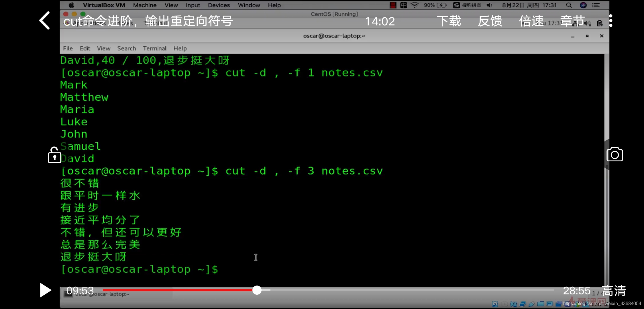Click the Terminal menu in menubar
This screenshot has width=644, height=309.
pyautogui.click(x=154, y=48)
